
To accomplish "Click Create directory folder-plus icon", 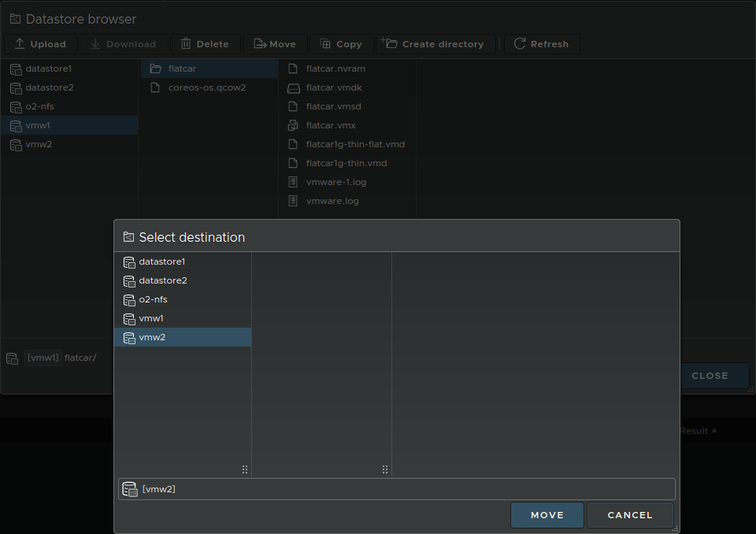I will 388,43.
